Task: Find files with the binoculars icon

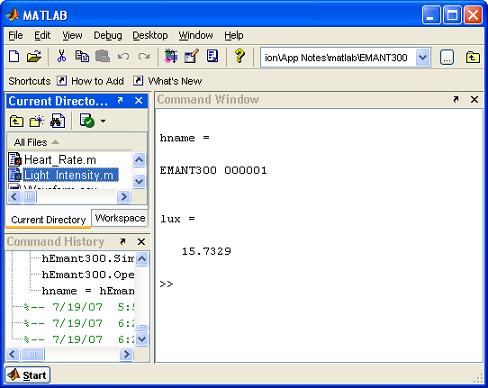Action: click(57, 121)
